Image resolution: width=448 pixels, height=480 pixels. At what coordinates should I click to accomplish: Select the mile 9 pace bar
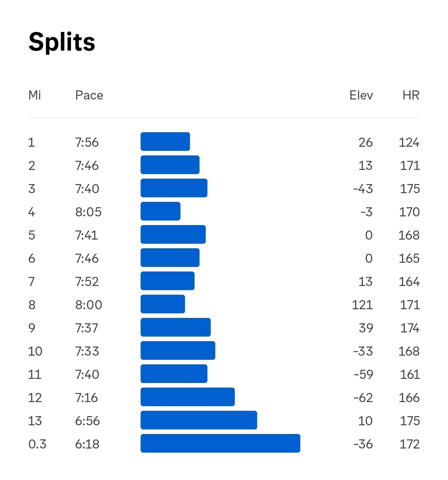click(x=175, y=327)
